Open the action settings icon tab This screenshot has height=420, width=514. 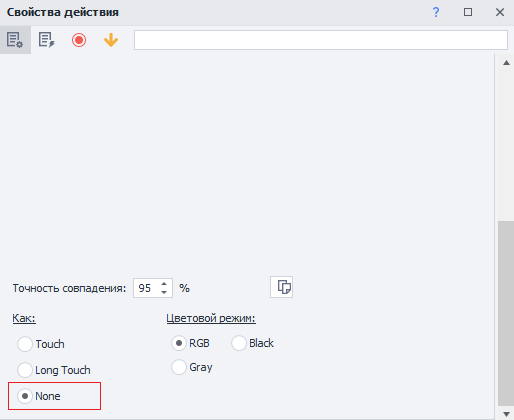point(15,40)
